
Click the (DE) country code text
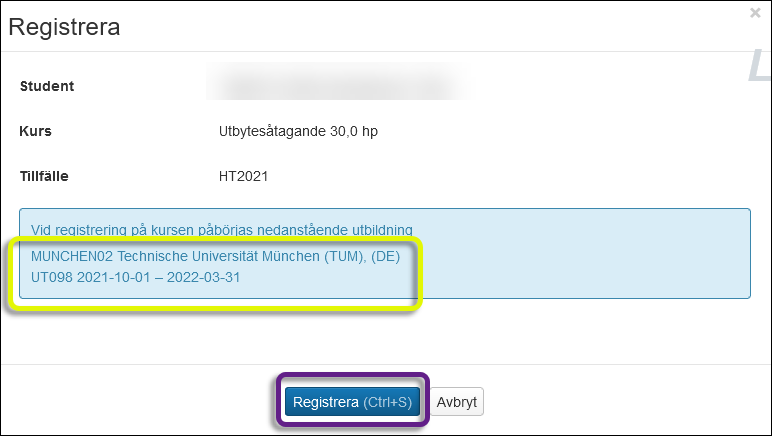(x=382, y=256)
